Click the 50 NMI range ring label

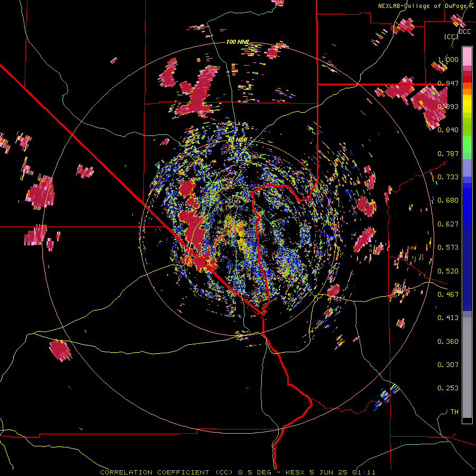[237, 140]
